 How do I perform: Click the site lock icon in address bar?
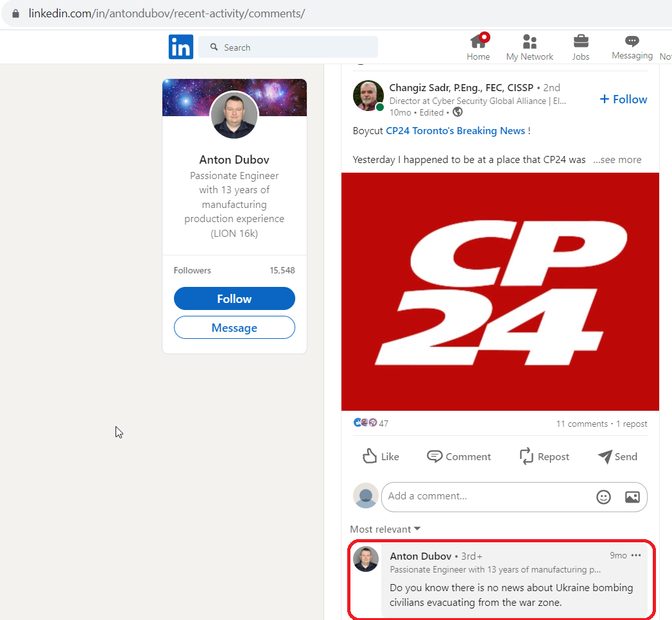[x=16, y=13]
